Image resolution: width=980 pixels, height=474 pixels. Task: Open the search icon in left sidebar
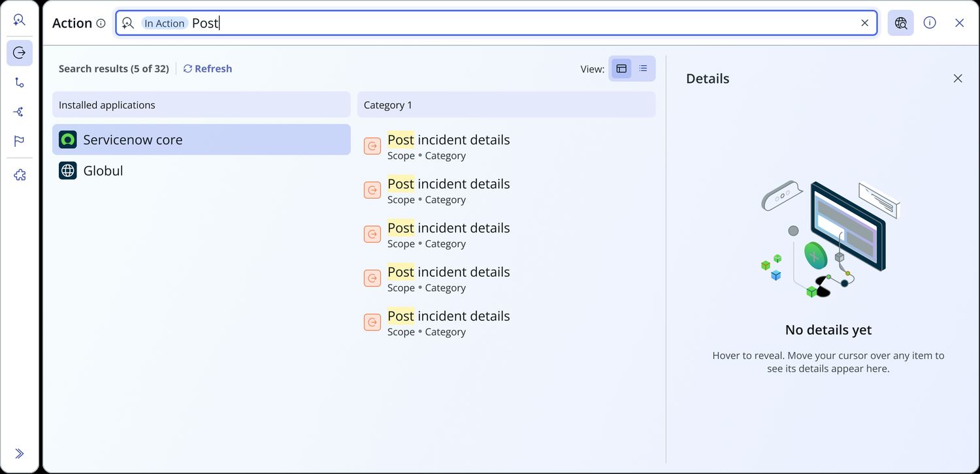coord(20,20)
